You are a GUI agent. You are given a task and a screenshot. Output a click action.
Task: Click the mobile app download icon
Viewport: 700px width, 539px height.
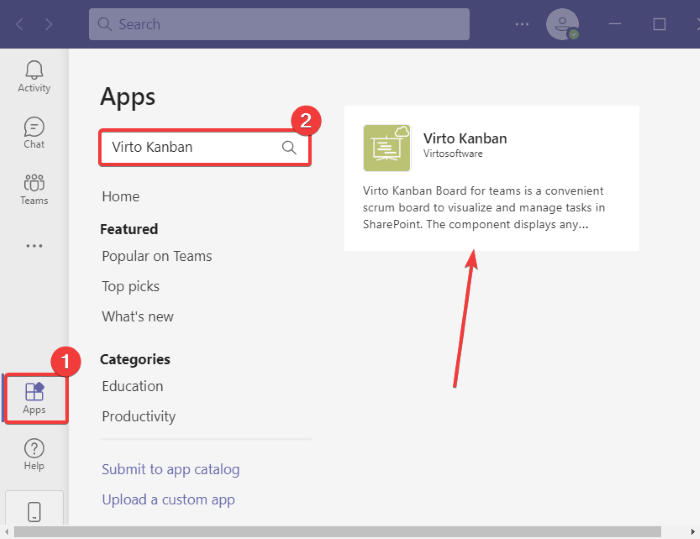[x=34, y=512]
